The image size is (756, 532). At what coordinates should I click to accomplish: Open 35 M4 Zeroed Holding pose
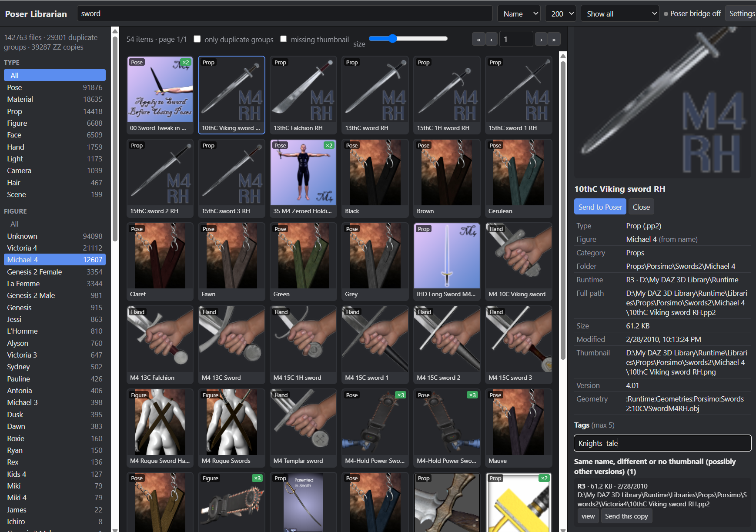coord(303,178)
